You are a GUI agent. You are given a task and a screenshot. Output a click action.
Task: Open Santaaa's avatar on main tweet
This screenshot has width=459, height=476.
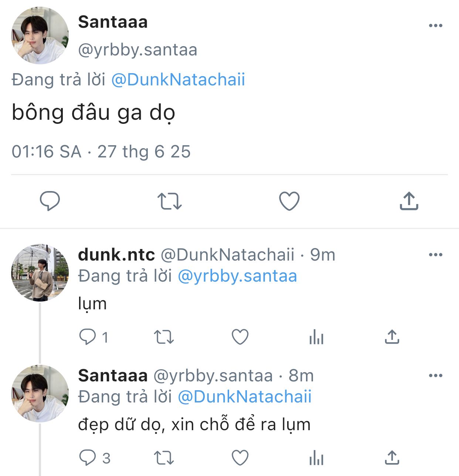click(x=40, y=35)
